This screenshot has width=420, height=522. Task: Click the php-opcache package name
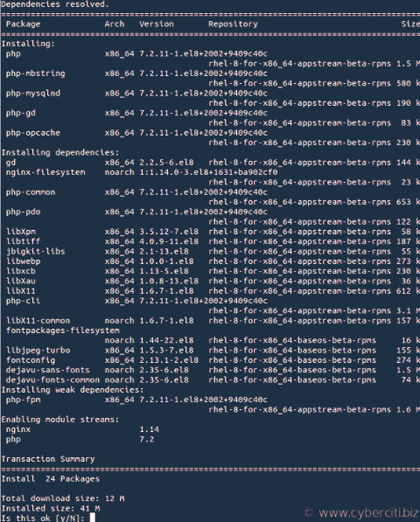[x=33, y=133]
